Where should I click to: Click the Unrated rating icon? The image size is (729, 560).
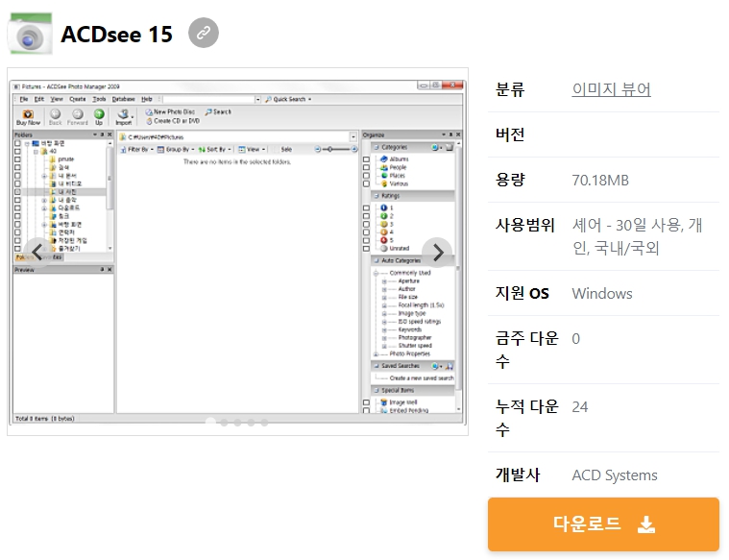click(x=384, y=249)
